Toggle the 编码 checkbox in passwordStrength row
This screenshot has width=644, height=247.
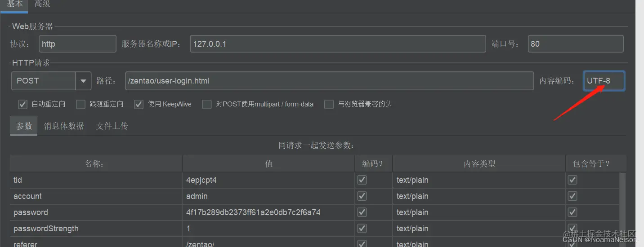coord(362,229)
